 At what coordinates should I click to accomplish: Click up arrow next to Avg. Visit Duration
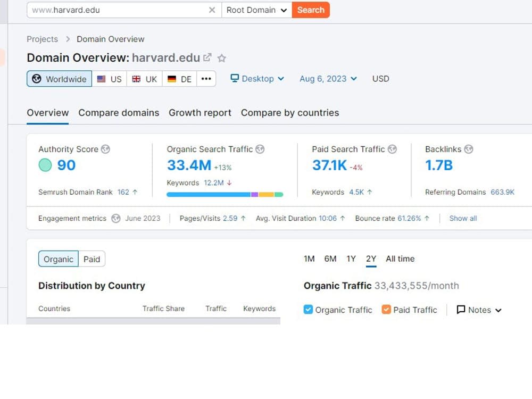tap(342, 218)
